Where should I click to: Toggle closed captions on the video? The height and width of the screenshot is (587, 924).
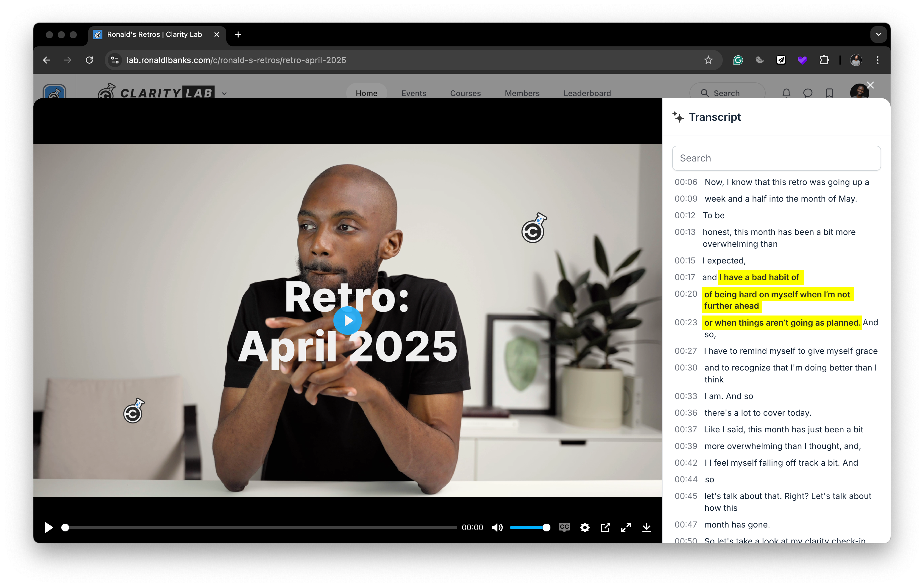(x=564, y=528)
